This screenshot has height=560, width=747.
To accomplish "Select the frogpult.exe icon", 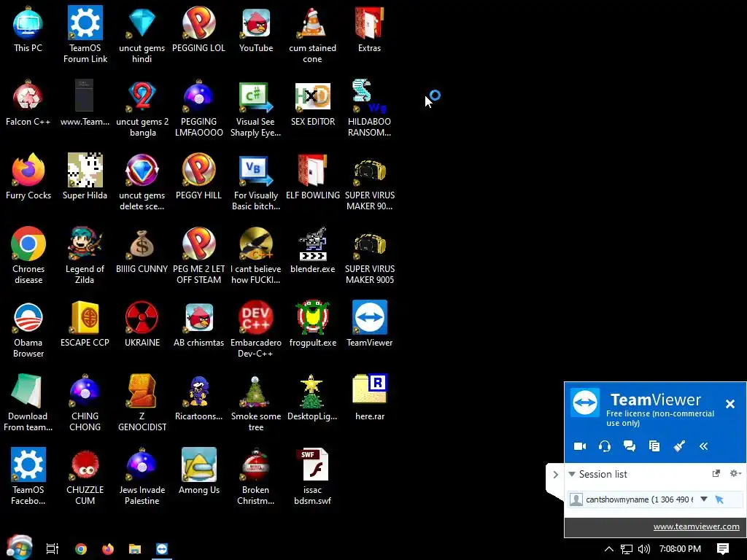I will tap(312, 324).
